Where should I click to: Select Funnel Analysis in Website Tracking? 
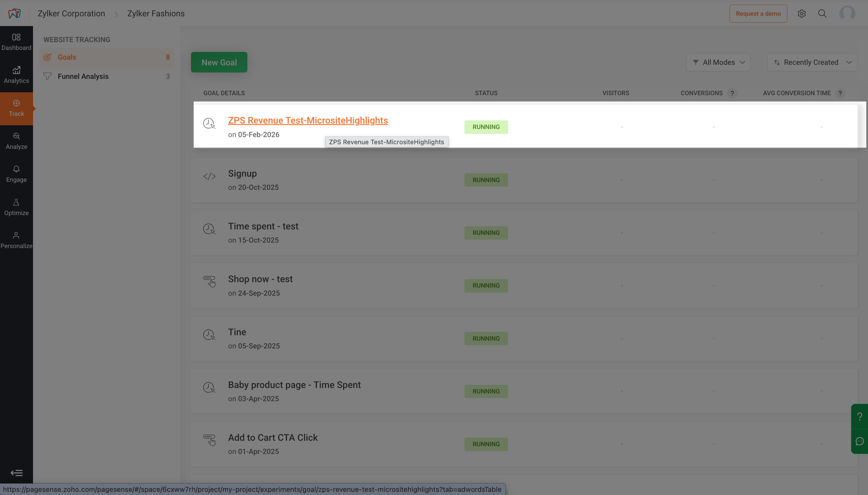coord(83,77)
